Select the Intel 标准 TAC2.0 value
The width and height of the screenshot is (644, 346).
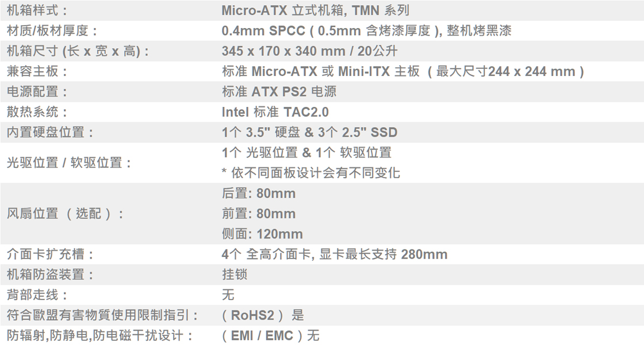275,112
